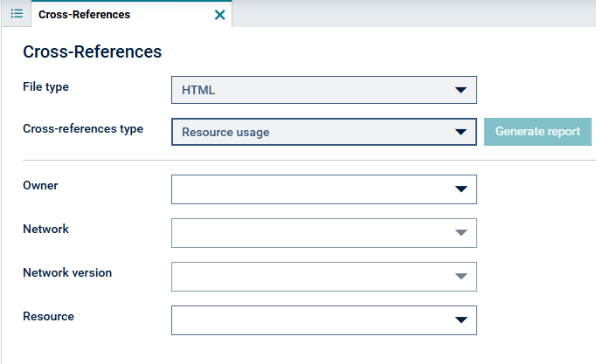
Task: Click the Resource label
Action: coord(48,316)
